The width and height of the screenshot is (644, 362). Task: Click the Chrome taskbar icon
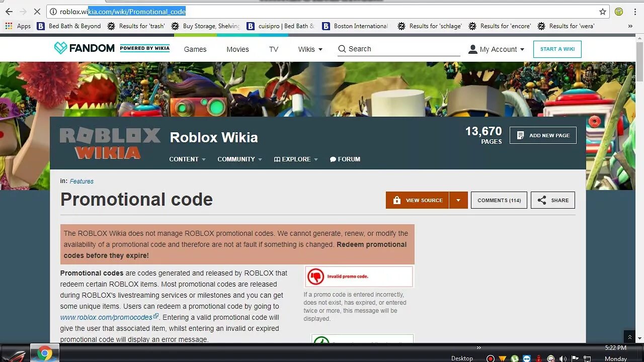44,353
